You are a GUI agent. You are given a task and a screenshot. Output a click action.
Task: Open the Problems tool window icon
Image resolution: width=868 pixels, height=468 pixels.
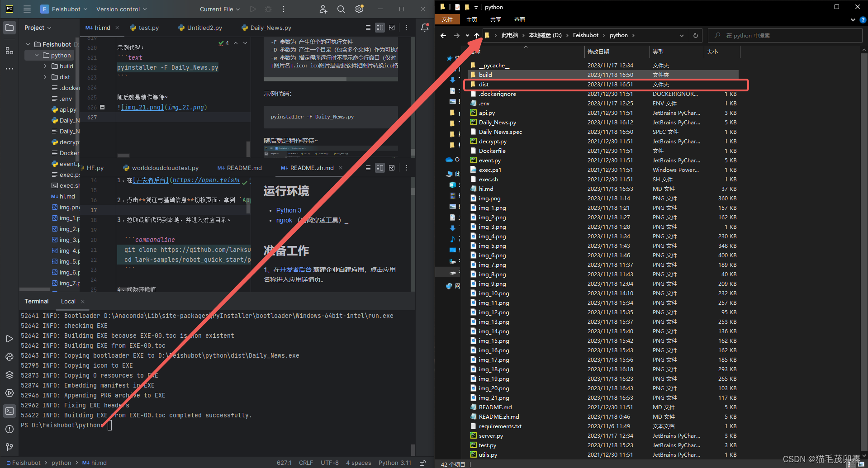(9, 429)
